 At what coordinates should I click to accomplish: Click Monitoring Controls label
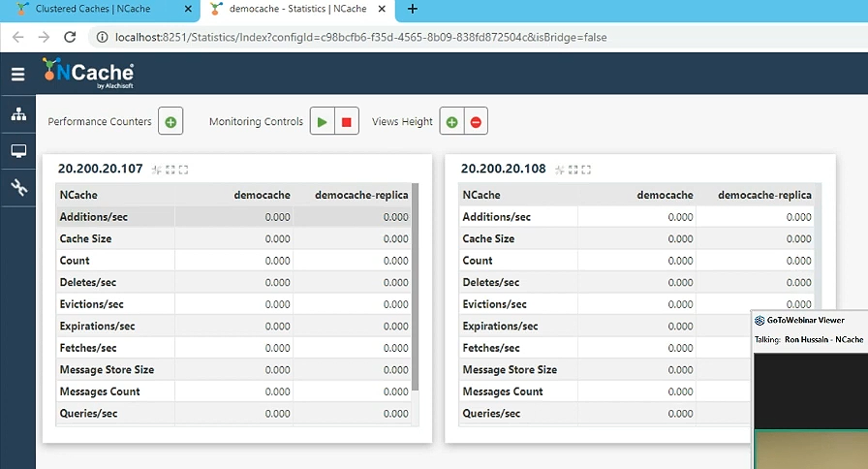pyautogui.click(x=257, y=121)
